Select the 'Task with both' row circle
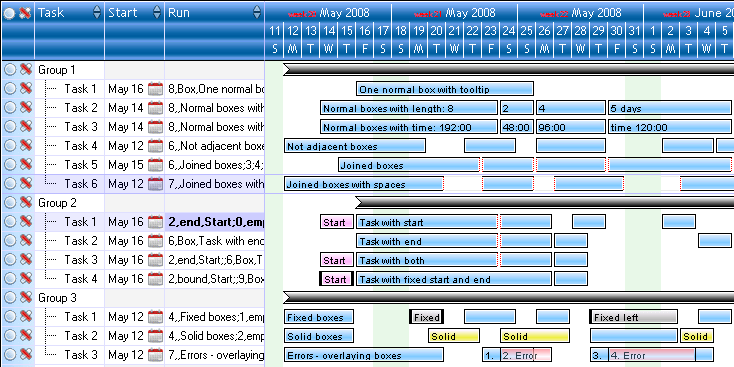 click(x=9, y=260)
